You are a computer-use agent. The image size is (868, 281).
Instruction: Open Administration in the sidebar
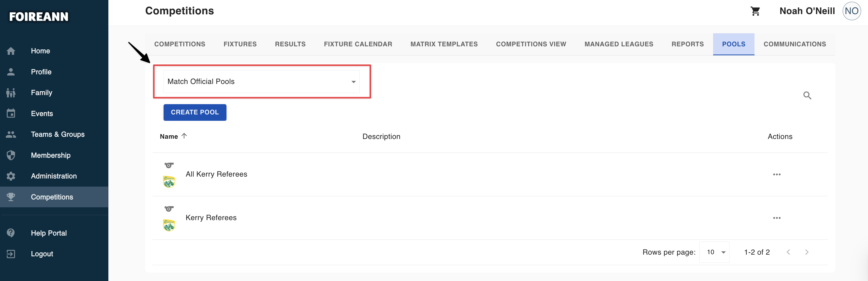point(54,176)
